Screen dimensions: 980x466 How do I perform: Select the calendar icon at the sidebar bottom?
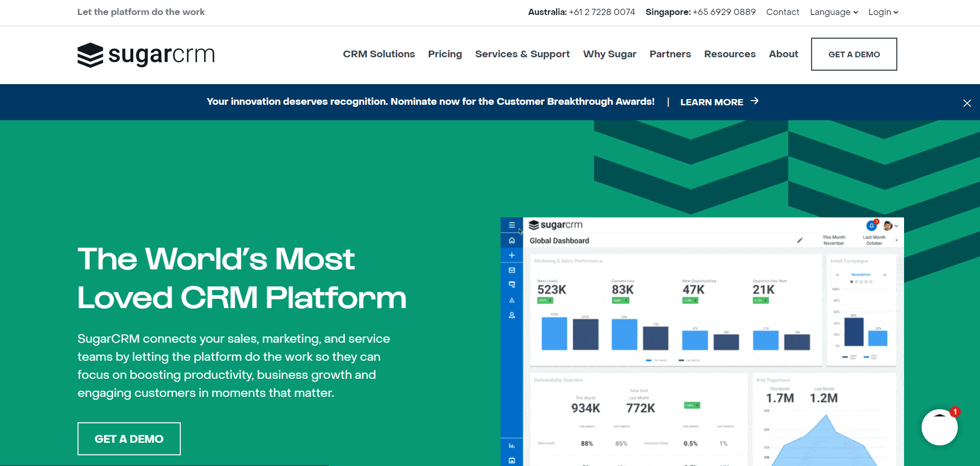(511, 459)
